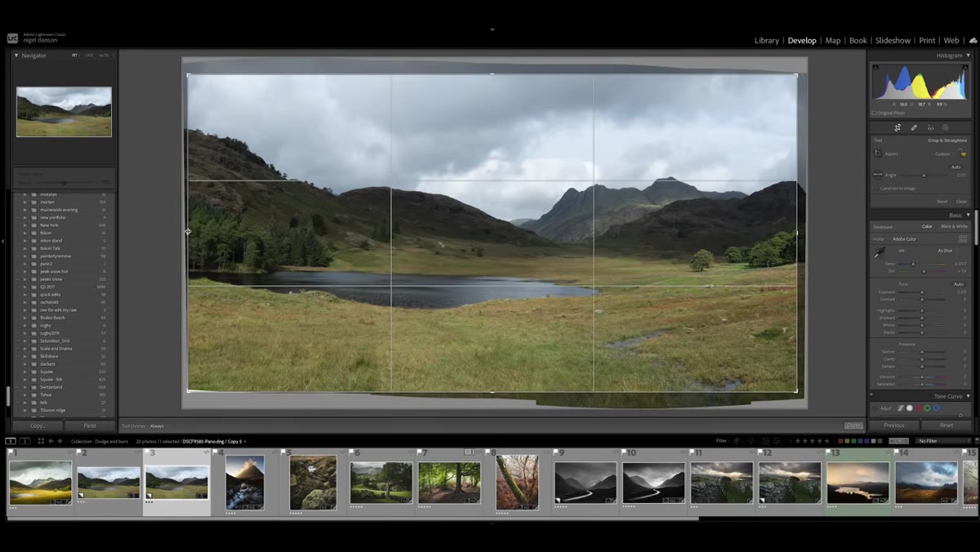Open the Tool Overlay Always dropdown
980x552 pixels.
pyautogui.click(x=157, y=425)
